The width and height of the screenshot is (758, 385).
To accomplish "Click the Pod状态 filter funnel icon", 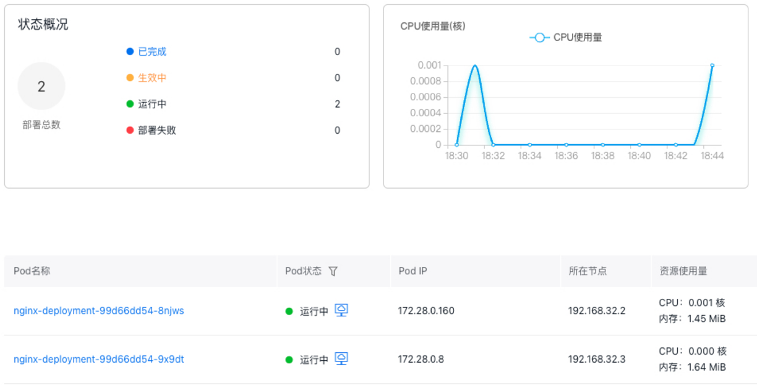I will pos(333,271).
